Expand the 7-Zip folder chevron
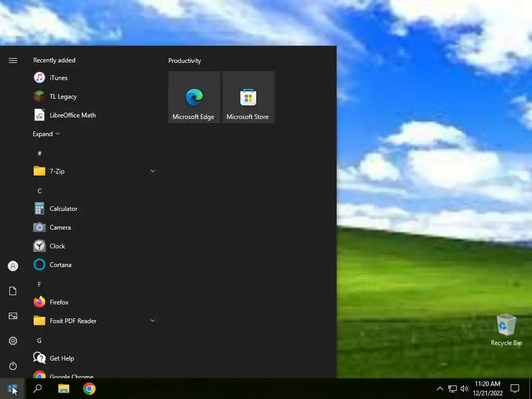The image size is (532, 399). 153,171
